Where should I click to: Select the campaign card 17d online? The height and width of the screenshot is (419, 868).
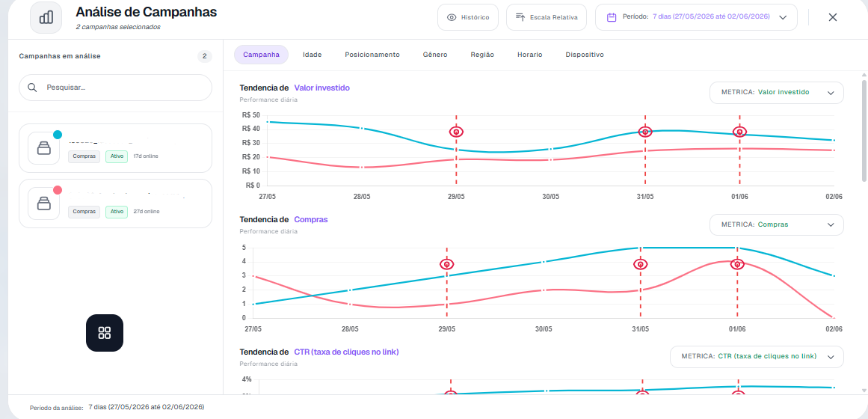pyautogui.click(x=115, y=148)
